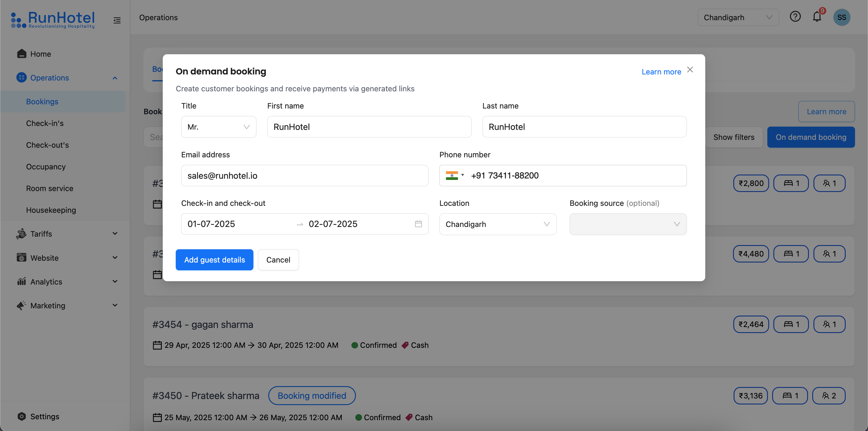
Task: Click the ₹4,480 amount badge
Action: 751,254
